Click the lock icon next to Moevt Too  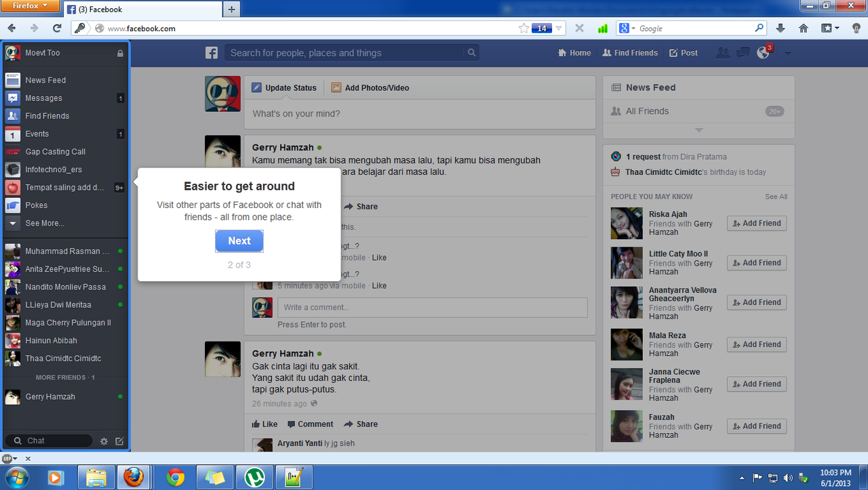coord(120,53)
